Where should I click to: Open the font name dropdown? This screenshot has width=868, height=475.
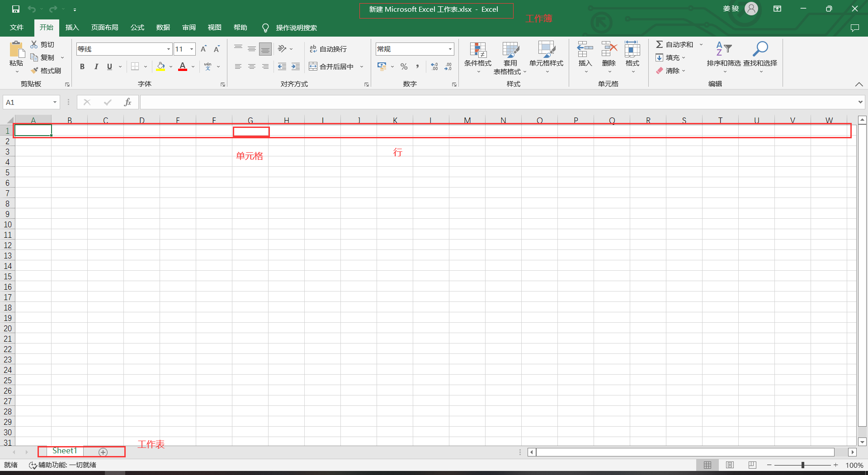click(x=168, y=48)
